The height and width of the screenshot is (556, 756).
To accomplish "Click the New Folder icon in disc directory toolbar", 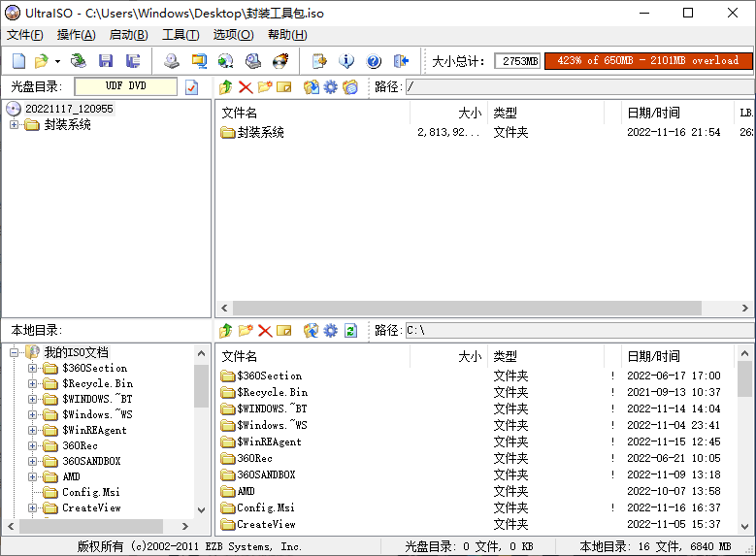I will click(x=265, y=87).
